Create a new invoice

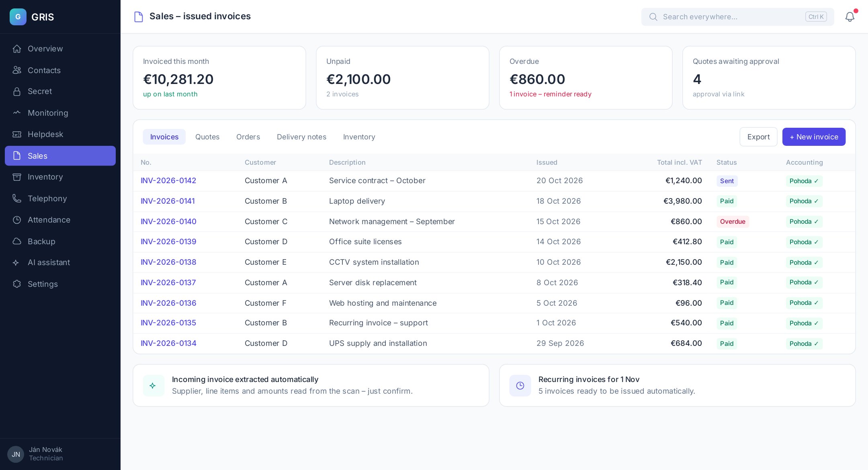[x=814, y=137]
